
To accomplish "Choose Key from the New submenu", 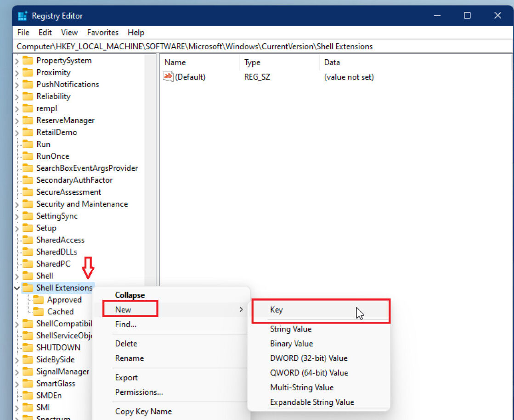I will pyautogui.click(x=277, y=310).
